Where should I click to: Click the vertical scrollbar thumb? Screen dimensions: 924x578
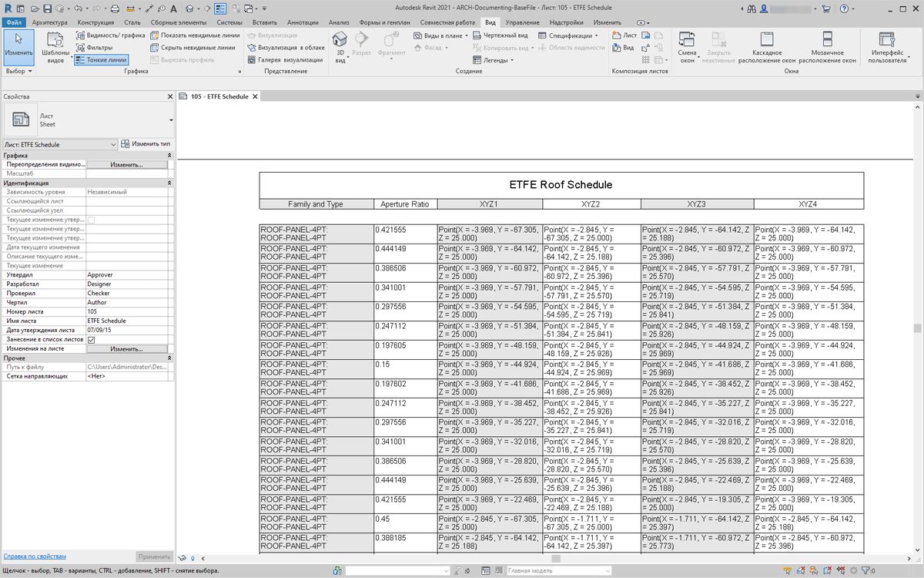point(918,328)
